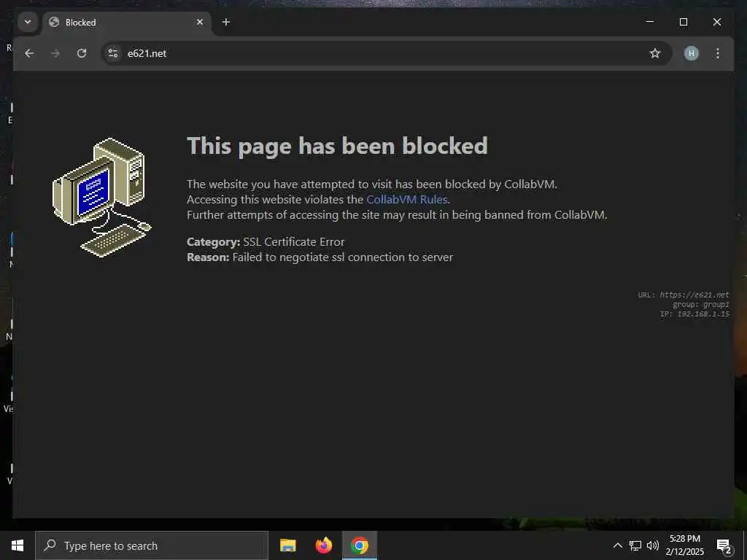Maximize the Chrome window
The image size is (747, 560).
click(683, 22)
